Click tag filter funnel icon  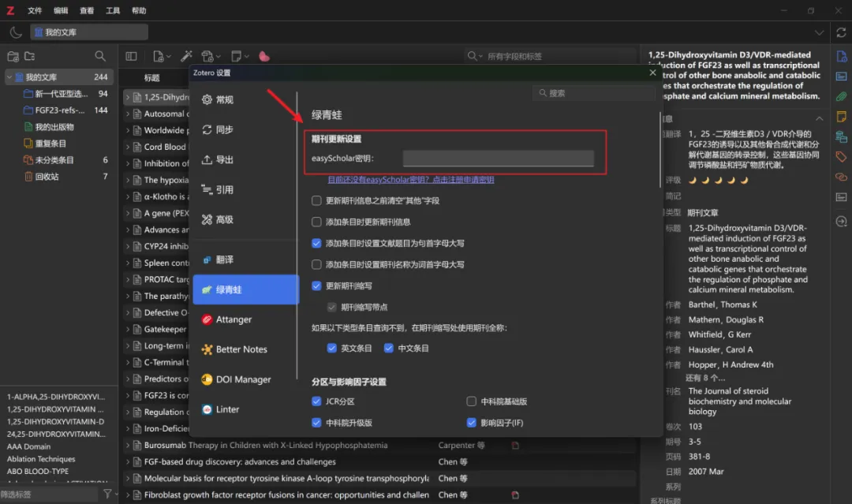click(107, 494)
